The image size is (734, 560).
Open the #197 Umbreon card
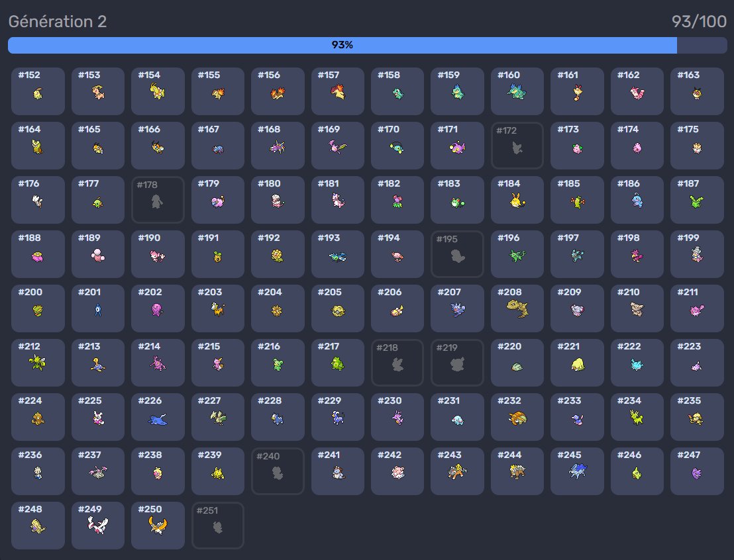[x=577, y=254]
